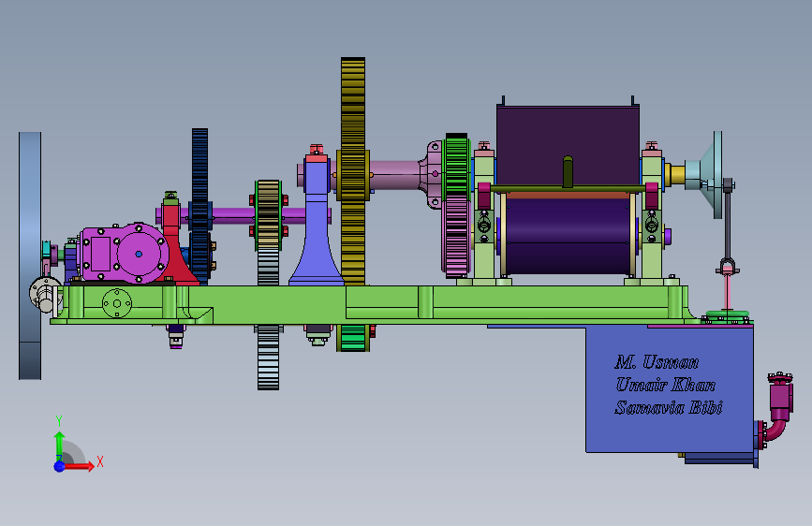This screenshot has width=812, height=526.
Task: Click the red X axis arrow of the triad
Action: 81,466
